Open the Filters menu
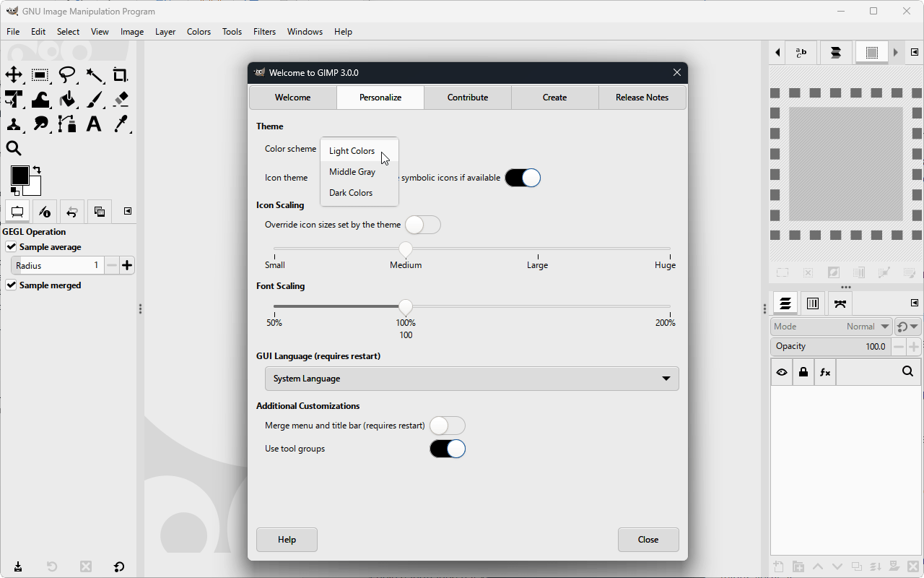Image resolution: width=924 pixels, height=578 pixels. click(x=265, y=32)
